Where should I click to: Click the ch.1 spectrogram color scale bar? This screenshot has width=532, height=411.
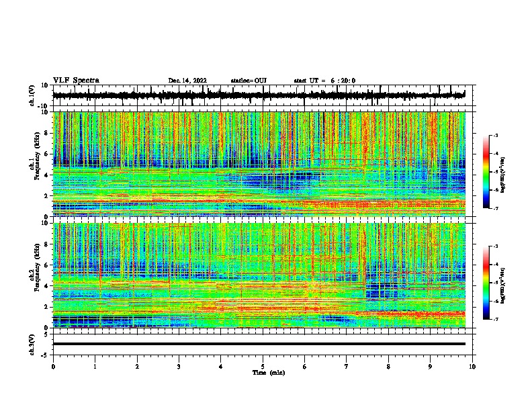pyautogui.click(x=486, y=172)
